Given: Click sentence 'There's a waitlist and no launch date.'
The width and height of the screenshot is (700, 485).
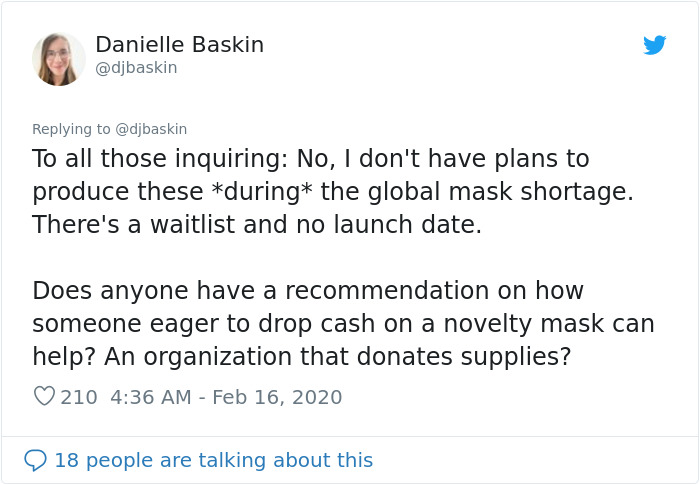Looking at the screenshot, I should coord(257,224).
